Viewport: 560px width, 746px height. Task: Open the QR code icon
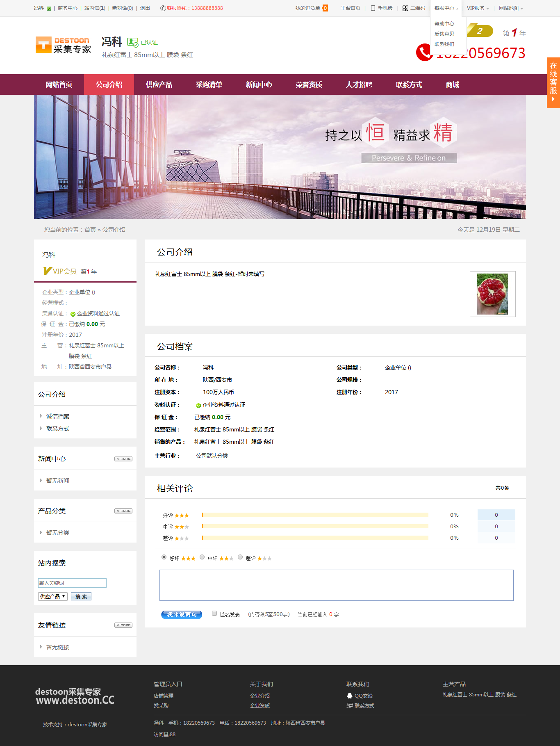coord(405,8)
